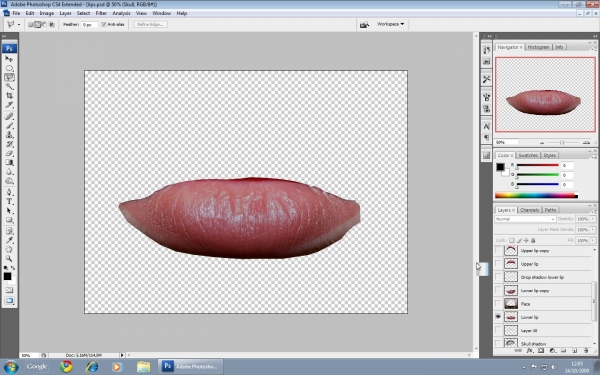600x375 pixels.
Task: Add a layer mask
Action: click(541, 350)
